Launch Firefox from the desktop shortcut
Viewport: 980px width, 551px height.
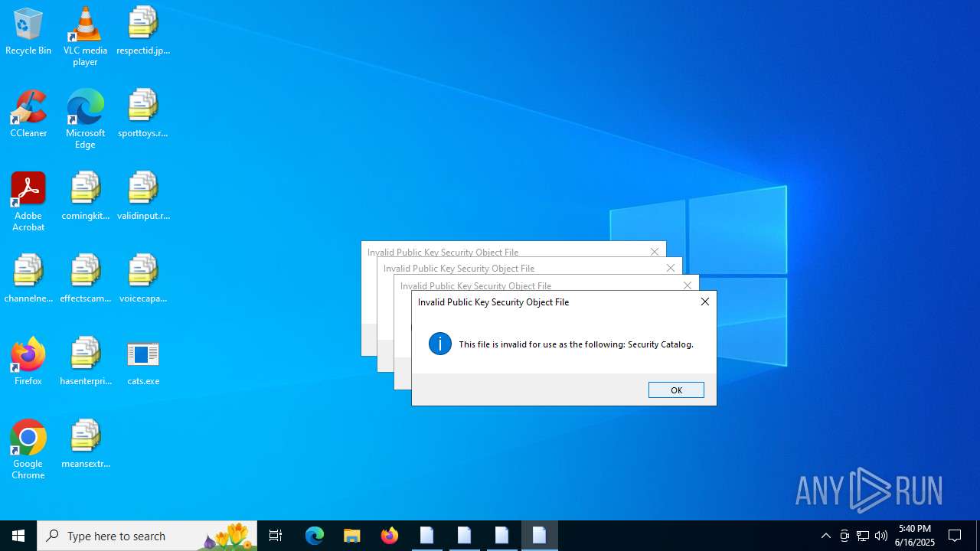point(28,363)
